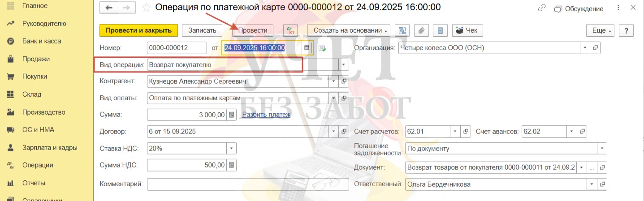This screenshot has height=201, width=644.
Task: Click the icon next to date field
Action: coord(322,48)
